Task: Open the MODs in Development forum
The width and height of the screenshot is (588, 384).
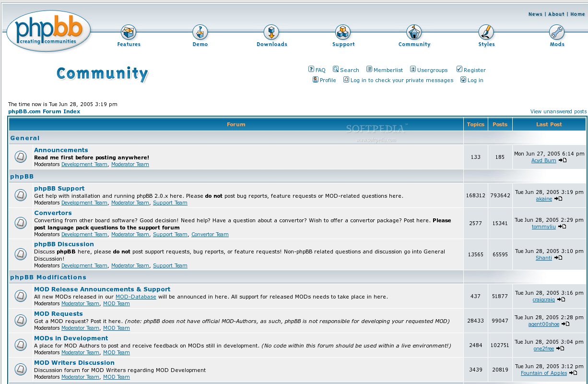Action: tap(71, 338)
